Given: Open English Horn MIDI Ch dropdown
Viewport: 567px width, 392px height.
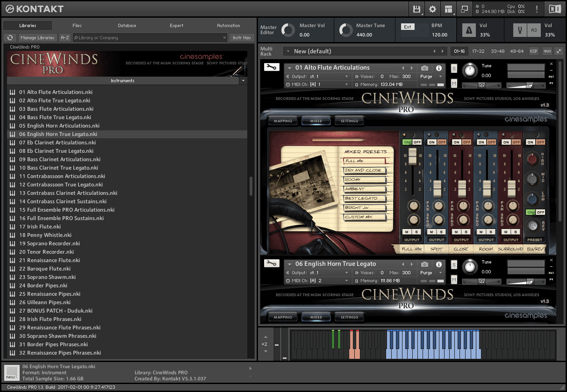Looking at the screenshot, I should point(317,281).
